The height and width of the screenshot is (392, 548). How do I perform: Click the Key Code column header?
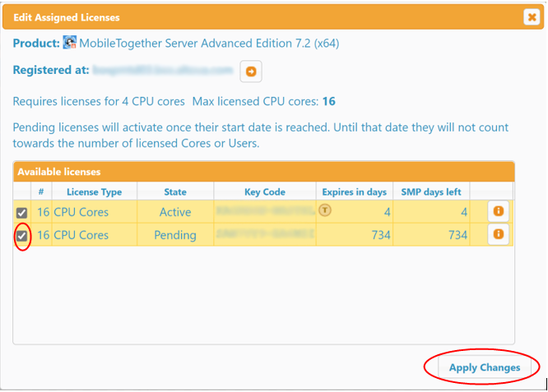pyautogui.click(x=264, y=192)
